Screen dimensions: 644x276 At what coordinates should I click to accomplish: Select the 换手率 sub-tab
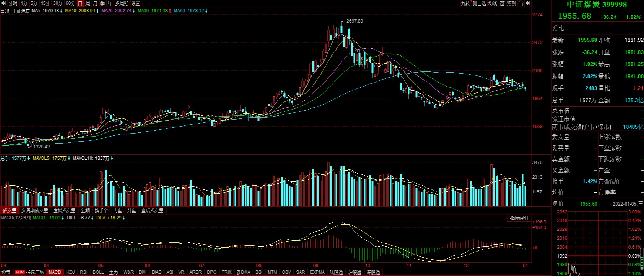tap(101, 211)
